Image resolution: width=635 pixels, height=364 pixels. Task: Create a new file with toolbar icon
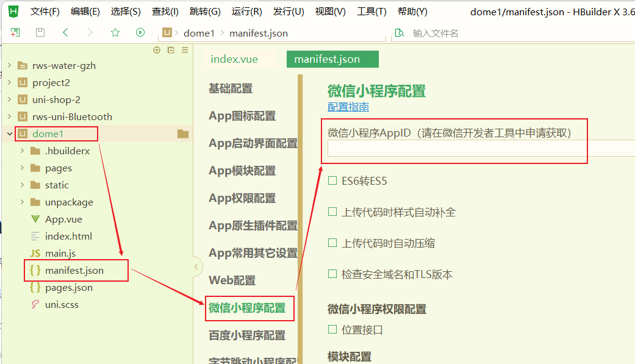pyautogui.click(x=15, y=32)
